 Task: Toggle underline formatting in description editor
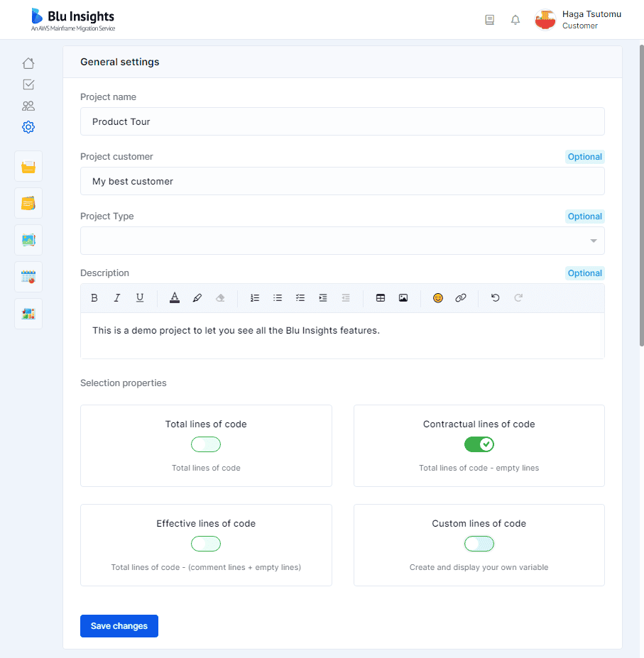pyautogui.click(x=140, y=298)
